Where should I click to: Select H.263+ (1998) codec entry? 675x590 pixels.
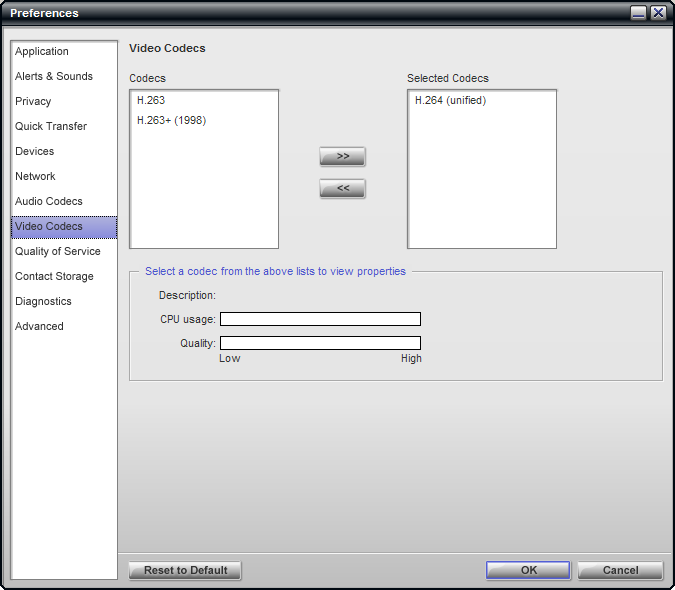tap(171, 120)
